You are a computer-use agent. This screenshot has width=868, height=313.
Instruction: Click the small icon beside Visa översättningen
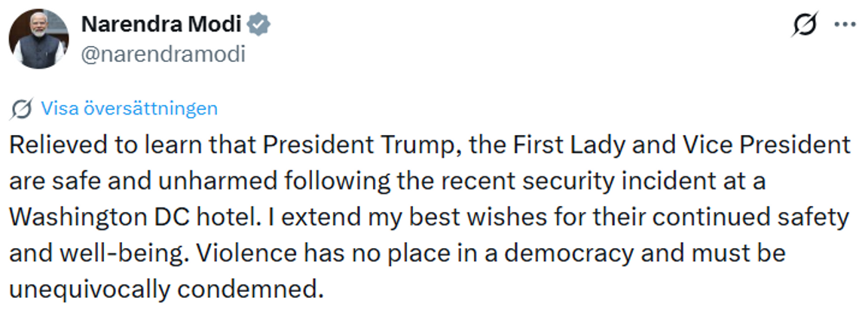click(22, 109)
